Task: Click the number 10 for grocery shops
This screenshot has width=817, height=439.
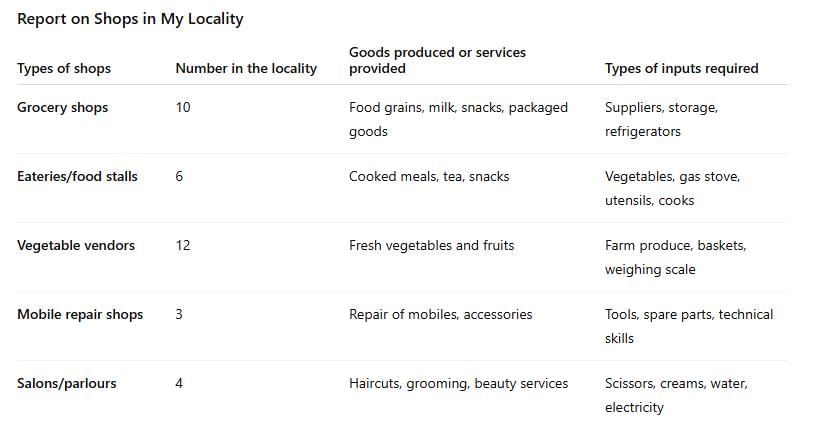Action: pos(183,107)
